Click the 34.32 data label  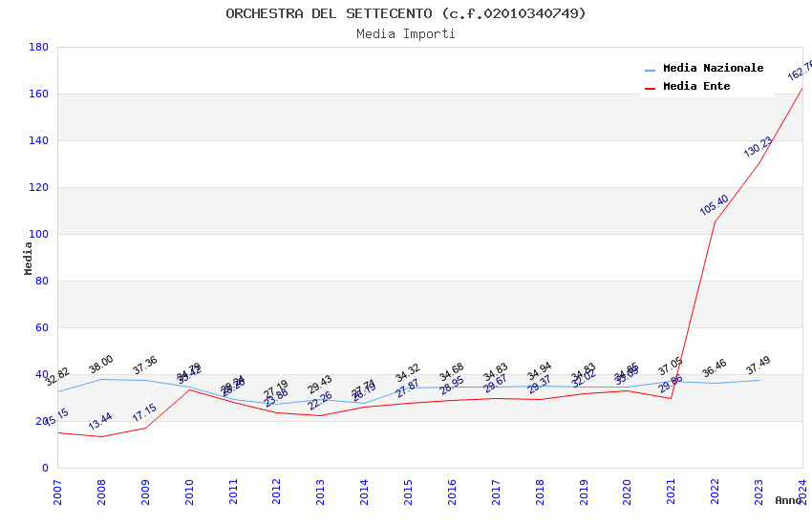click(408, 373)
